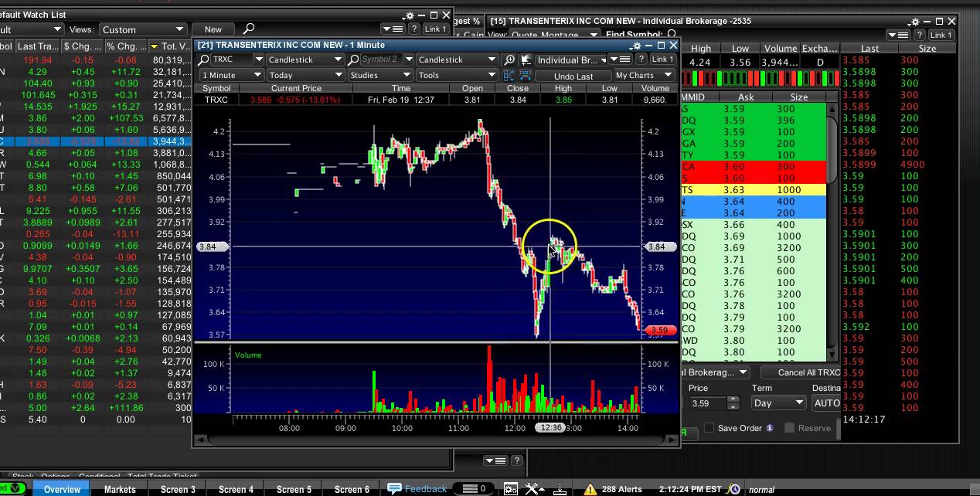The width and height of the screenshot is (980, 496).
Task: Open the camera settings icon in status bar
Action: tap(510, 488)
